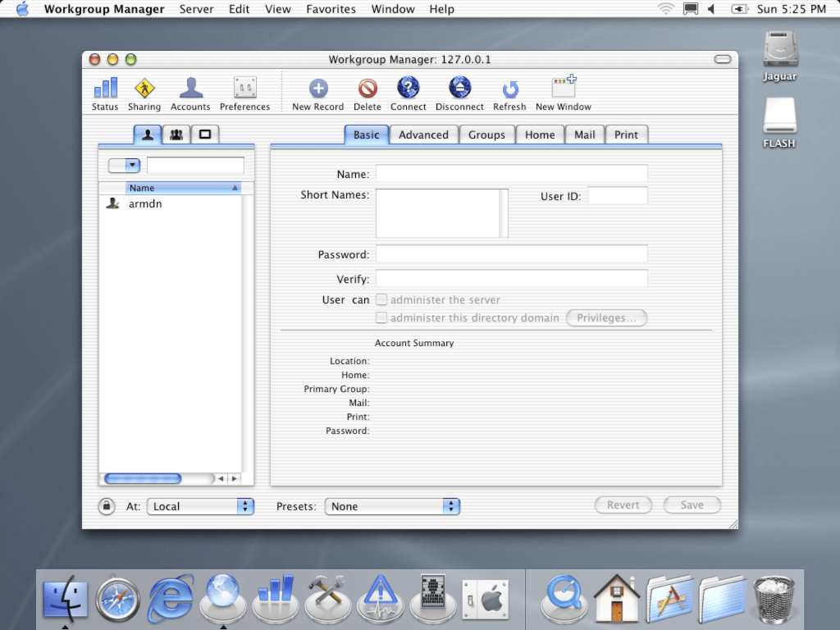Image resolution: width=840 pixels, height=630 pixels.
Task: Expand the Presets dropdown menu
Action: point(392,506)
